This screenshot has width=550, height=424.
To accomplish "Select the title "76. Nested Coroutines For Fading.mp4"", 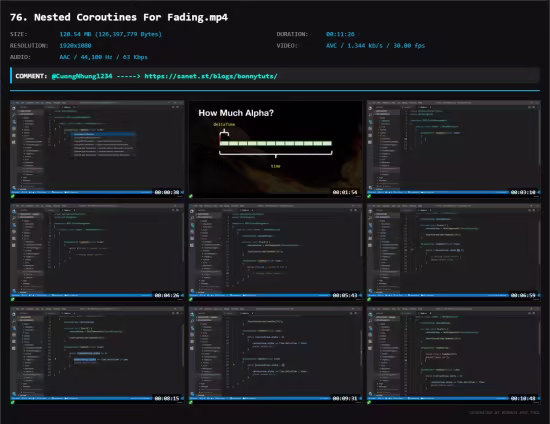I will 119,17.
